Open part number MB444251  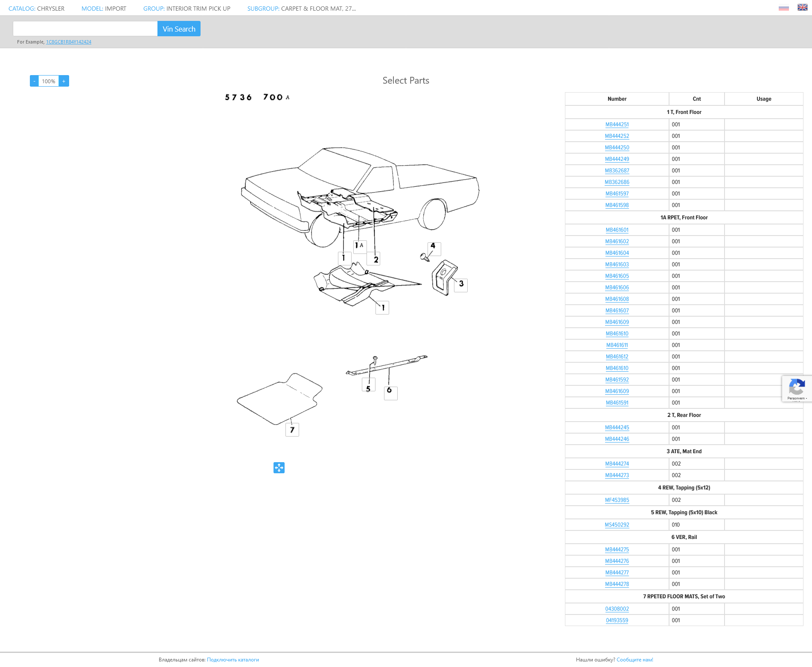pos(617,125)
